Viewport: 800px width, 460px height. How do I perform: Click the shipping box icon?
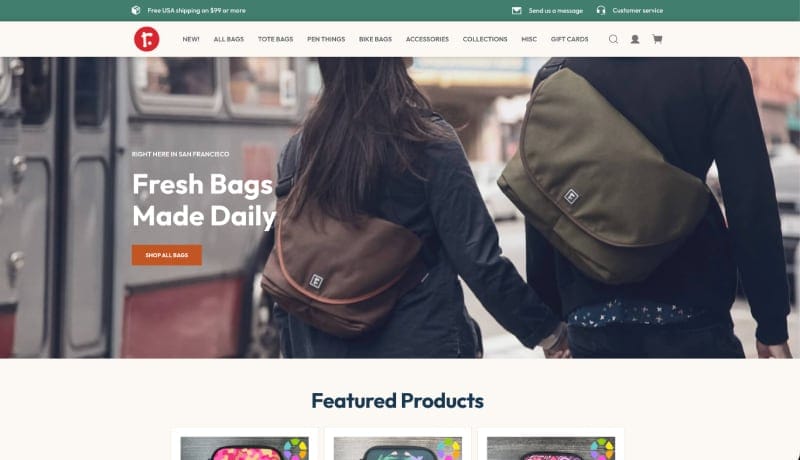click(136, 10)
